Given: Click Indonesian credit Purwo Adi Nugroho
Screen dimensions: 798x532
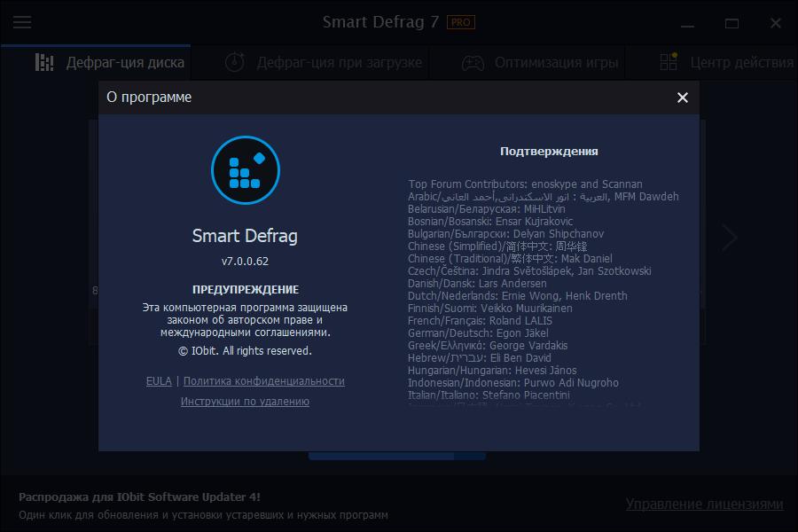Looking at the screenshot, I should 513,383.
